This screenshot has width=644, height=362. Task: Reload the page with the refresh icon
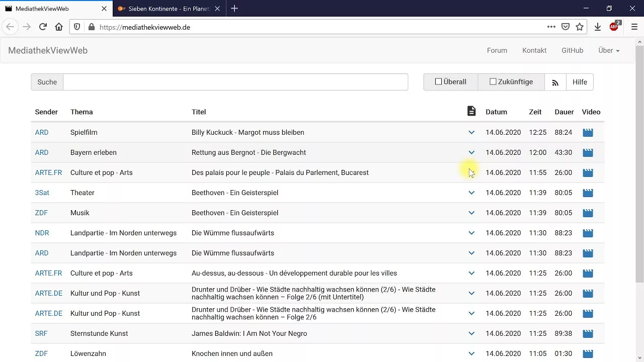click(43, 27)
